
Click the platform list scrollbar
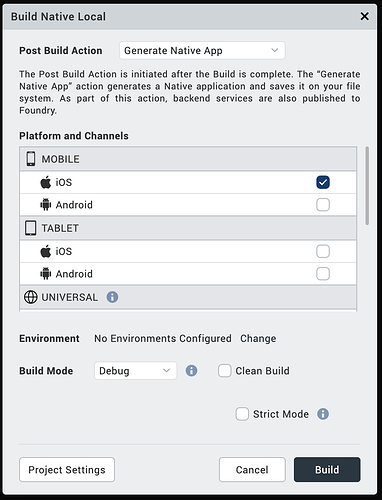point(367,186)
